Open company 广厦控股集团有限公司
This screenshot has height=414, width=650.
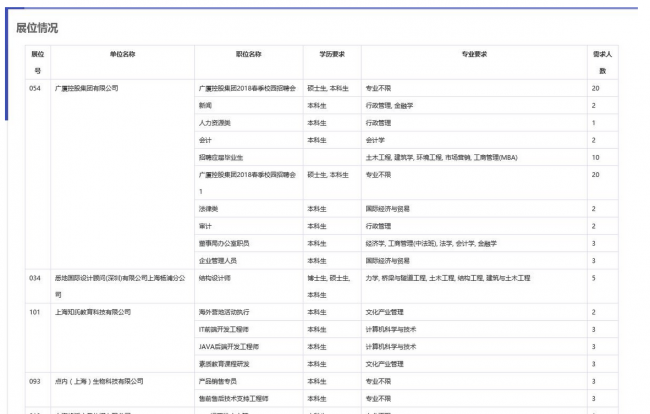[x=86, y=88]
